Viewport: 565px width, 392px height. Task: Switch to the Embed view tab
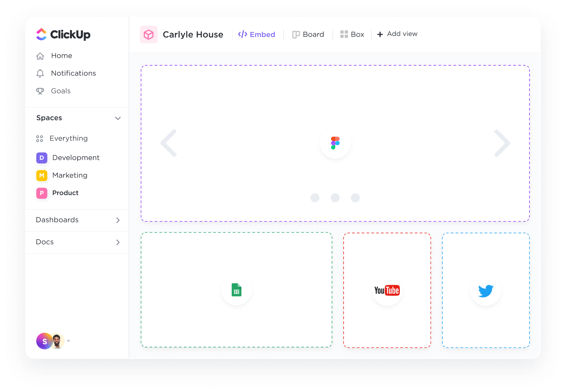coord(257,34)
